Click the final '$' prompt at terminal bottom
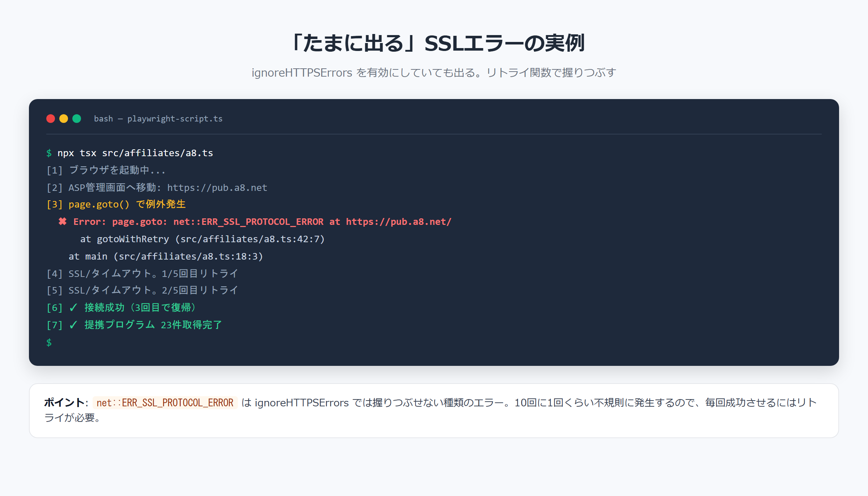This screenshot has width=868, height=496. (x=49, y=342)
